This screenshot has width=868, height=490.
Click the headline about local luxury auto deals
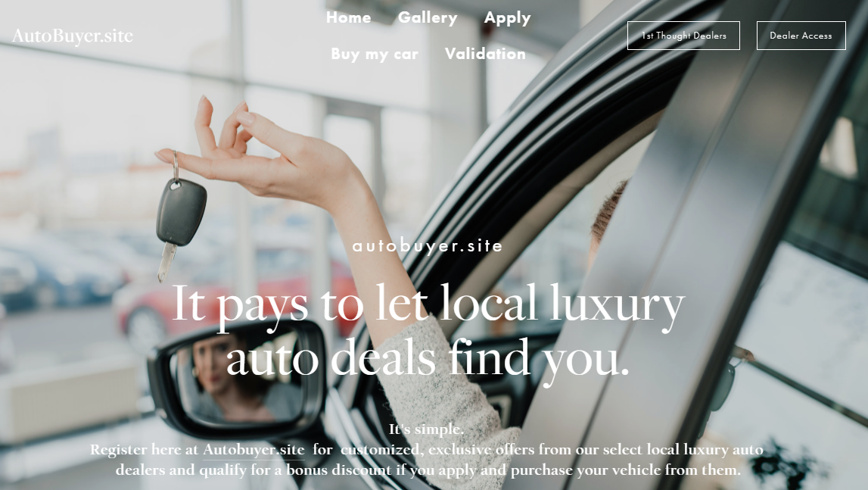[428, 332]
